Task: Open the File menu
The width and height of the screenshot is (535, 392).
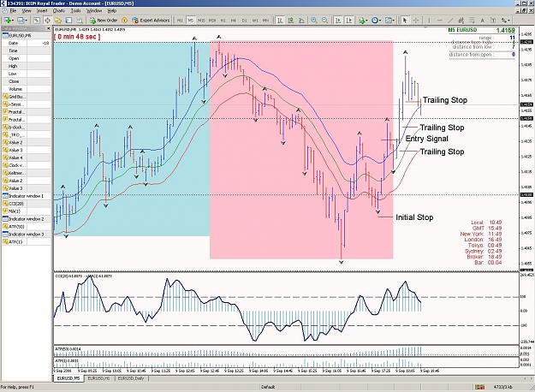Action: [x=13, y=11]
